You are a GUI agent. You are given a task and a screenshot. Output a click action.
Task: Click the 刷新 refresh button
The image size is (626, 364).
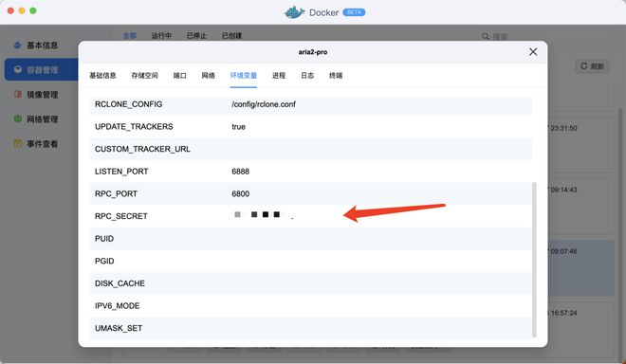pos(592,66)
